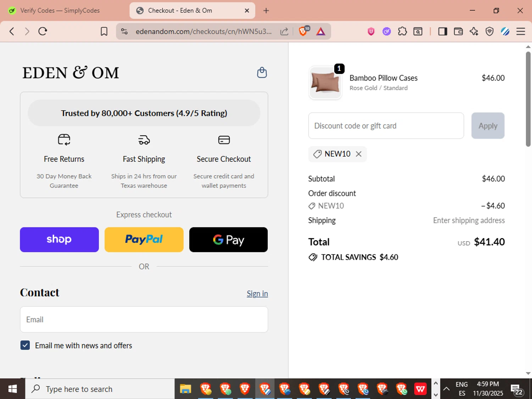Viewport: 532px width, 399px height.
Task: Uncheck Email me with news and offers
Action: pyautogui.click(x=25, y=345)
